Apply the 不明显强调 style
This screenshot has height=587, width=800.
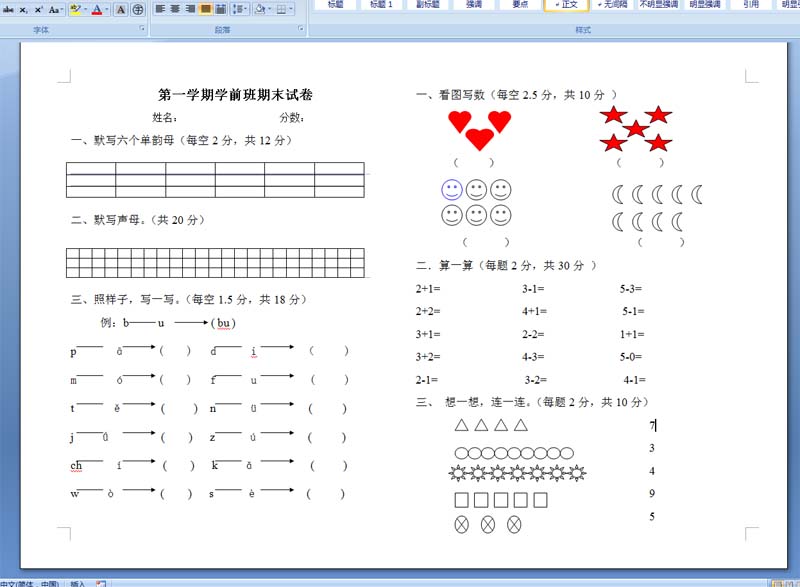[x=659, y=5]
